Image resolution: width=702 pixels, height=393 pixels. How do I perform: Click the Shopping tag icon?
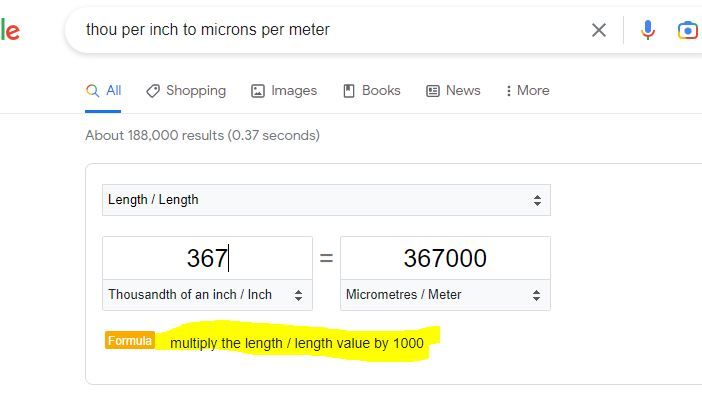coord(153,91)
